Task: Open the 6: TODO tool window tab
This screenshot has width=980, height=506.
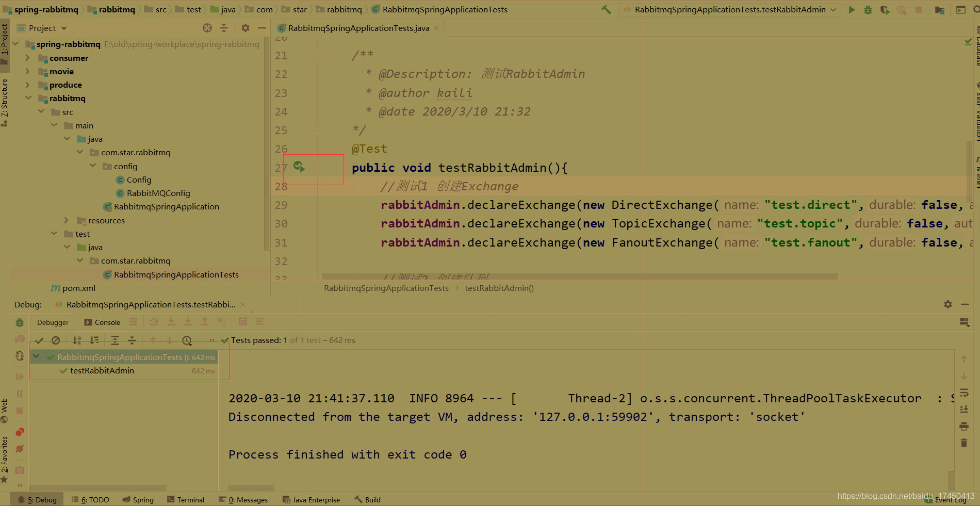Action: [x=90, y=500]
